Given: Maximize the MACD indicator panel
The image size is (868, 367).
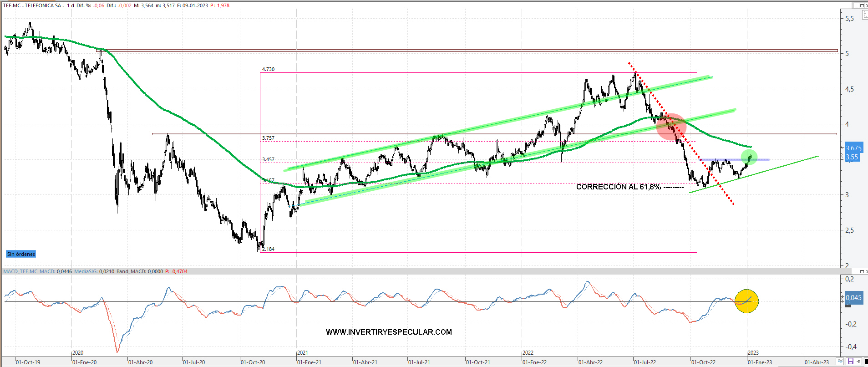Looking at the screenshot, I should tap(862, 271).
